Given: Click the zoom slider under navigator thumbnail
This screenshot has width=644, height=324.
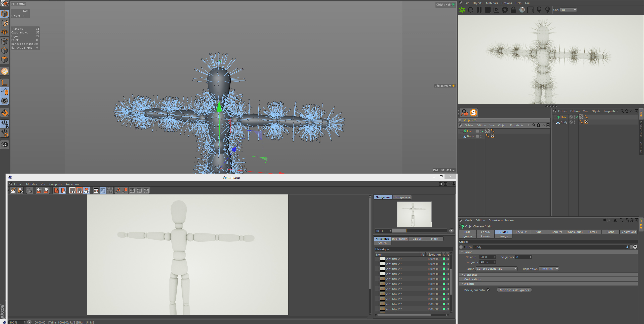Looking at the screenshot, I should point(419,231).
